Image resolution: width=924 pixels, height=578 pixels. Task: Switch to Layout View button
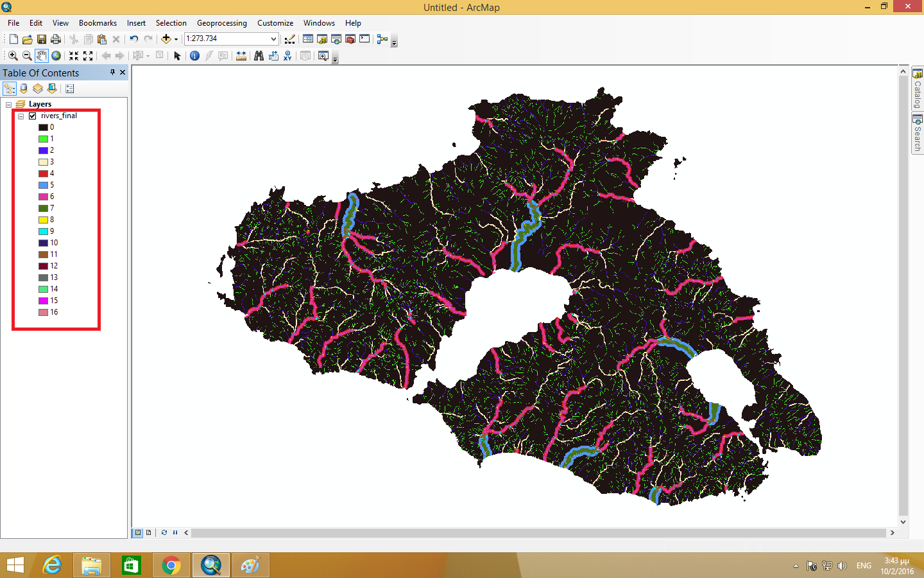[149, 532]
